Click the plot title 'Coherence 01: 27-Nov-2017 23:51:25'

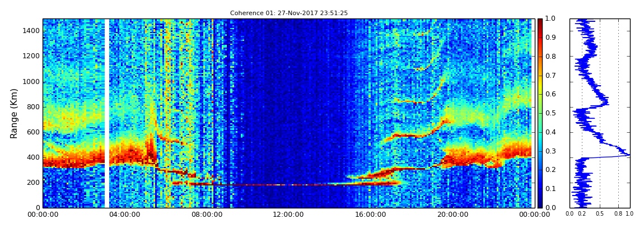(289, 13)
